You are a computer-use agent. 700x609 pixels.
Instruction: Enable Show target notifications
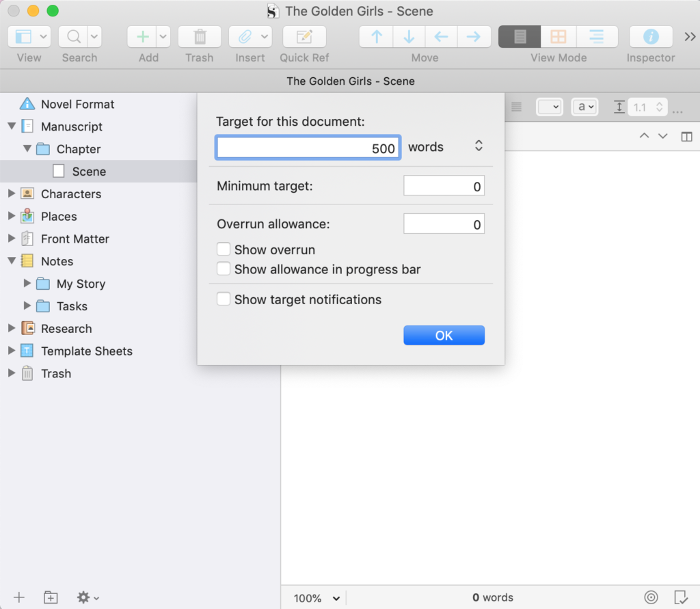(224, 299)
